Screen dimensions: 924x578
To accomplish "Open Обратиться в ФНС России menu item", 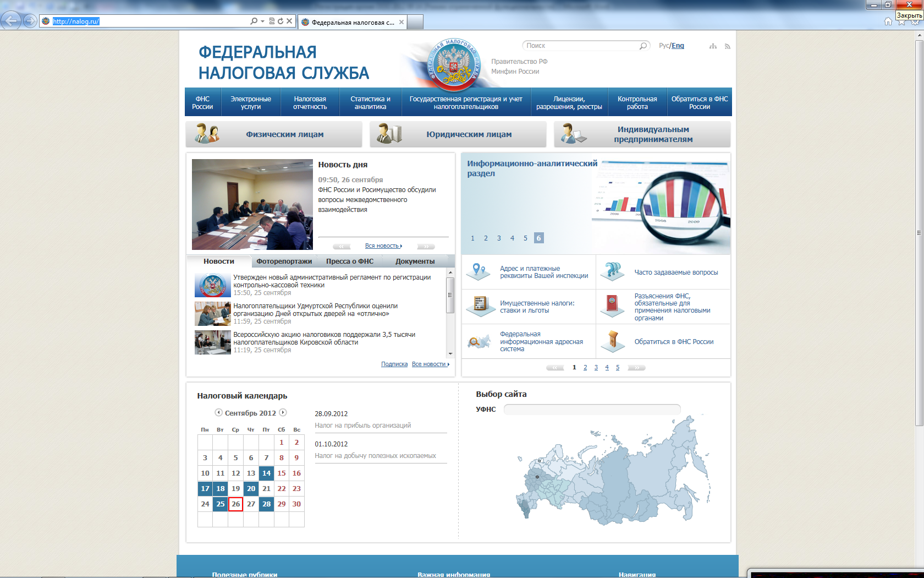I will (700, 103).
